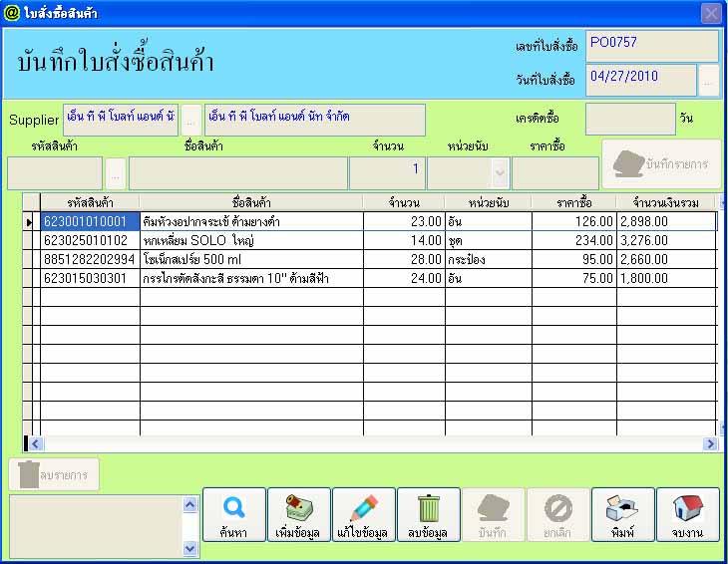Click the supplier full name field
728x564 pixels.
315,120
